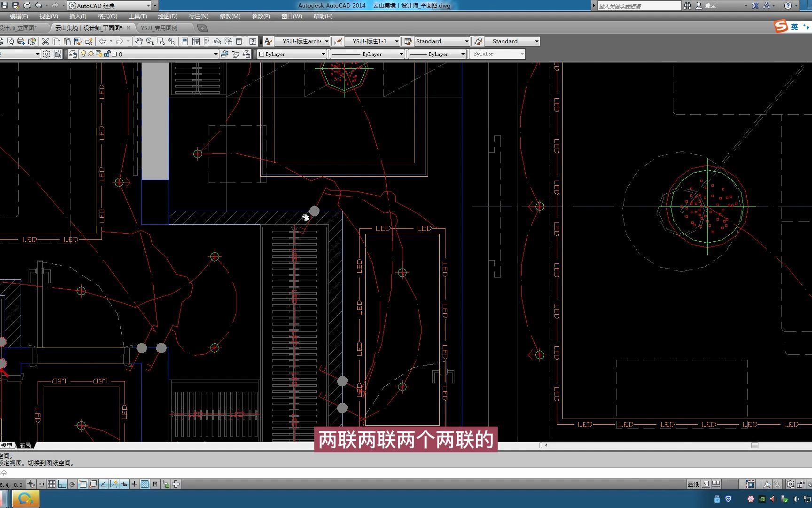The height and width of the screenshot is (508, 812).
Task: Toggle grid display in status bar
Action: pyautogui.click(x=52, y=484)
